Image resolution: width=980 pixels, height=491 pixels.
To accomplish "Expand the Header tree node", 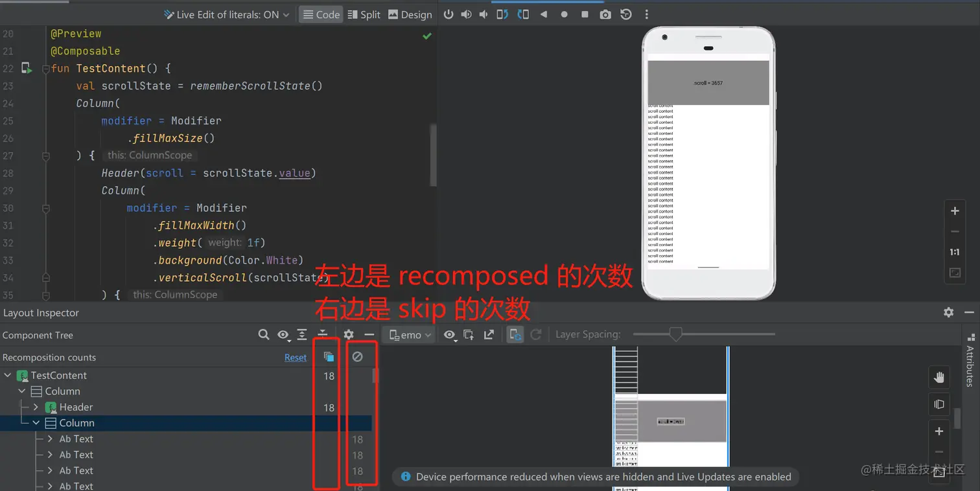I will coord(36,407).
